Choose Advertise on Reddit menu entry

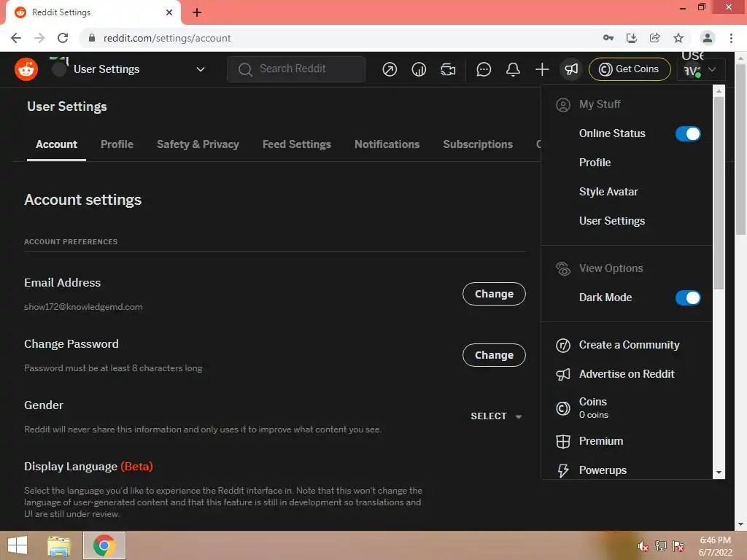627,374
